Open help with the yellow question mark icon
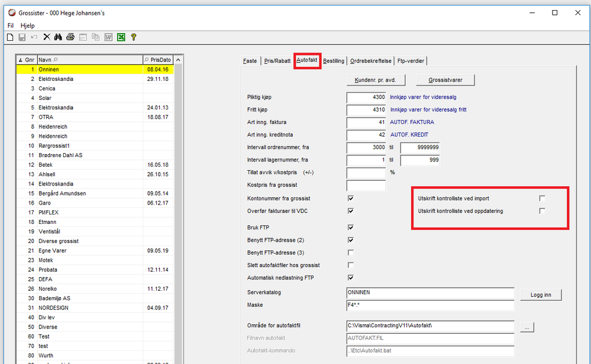The width and height of the screenshot is (591, 364). tap(134, 37)
